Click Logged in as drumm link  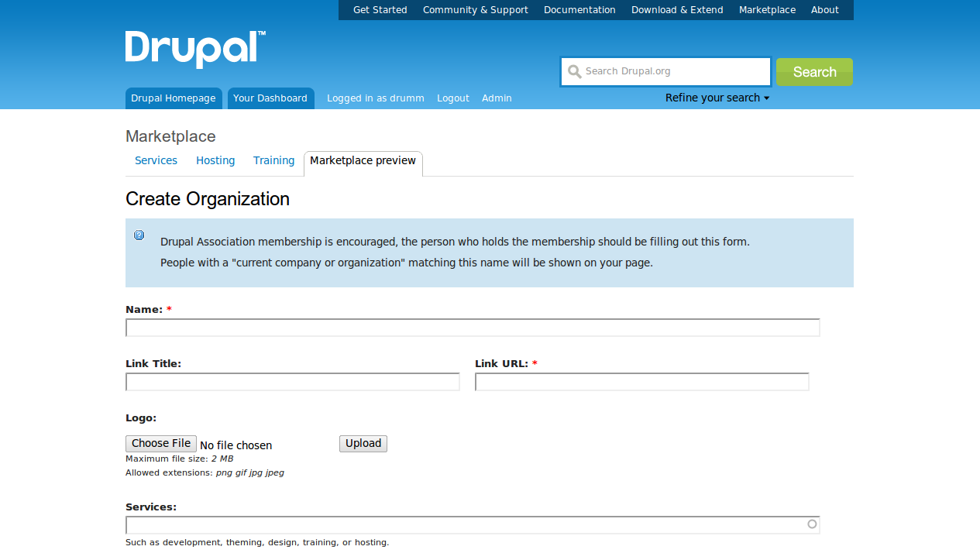376,98
